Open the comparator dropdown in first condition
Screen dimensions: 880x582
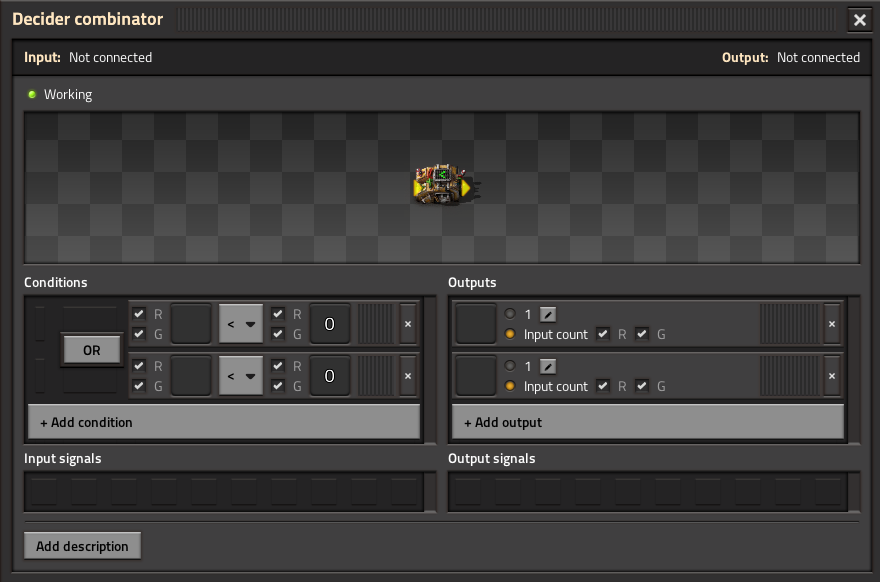240,324
